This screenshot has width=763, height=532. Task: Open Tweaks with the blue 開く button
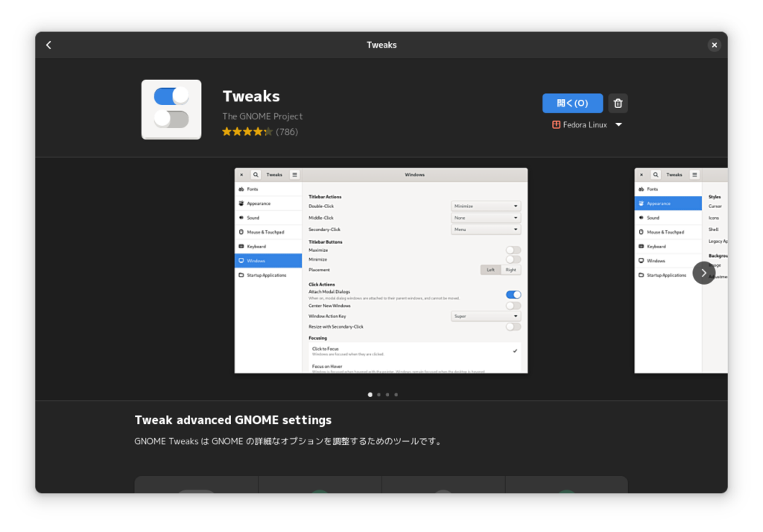pyautogui.click(x=572, y=103)
